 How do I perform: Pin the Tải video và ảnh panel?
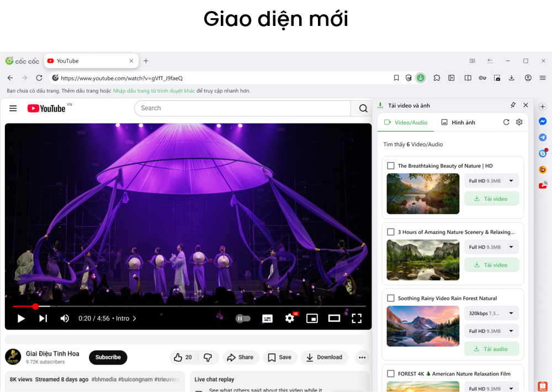click(513, 105)
